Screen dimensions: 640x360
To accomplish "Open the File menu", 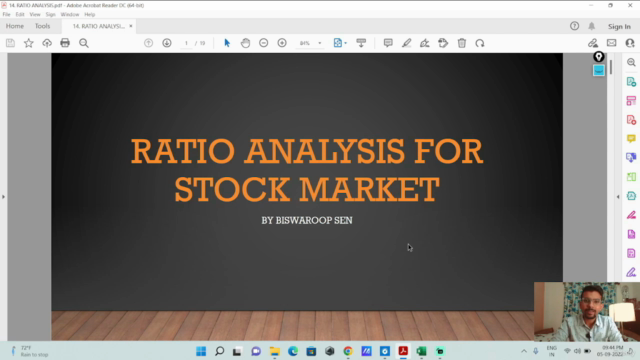I will tap(6, 14).
